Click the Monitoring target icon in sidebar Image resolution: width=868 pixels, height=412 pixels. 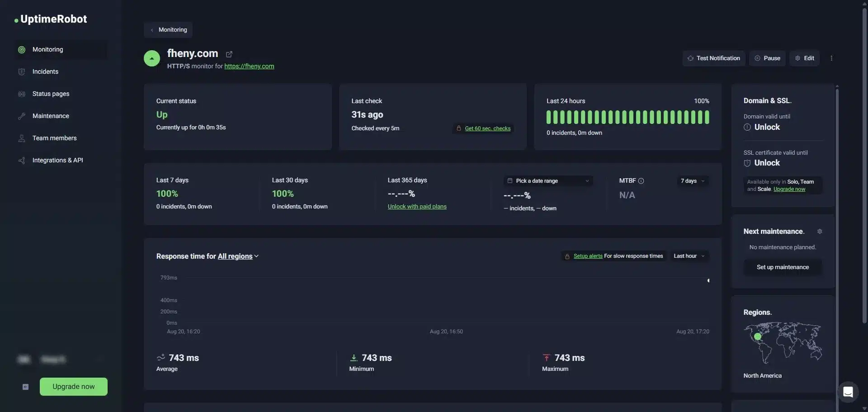pos(21,50)
